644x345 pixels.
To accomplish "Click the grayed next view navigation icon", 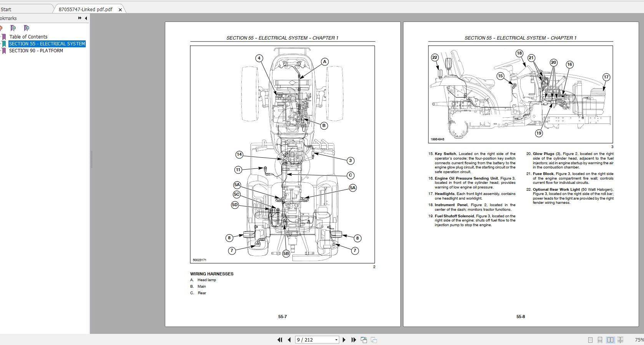I will (x=374, y=340).
